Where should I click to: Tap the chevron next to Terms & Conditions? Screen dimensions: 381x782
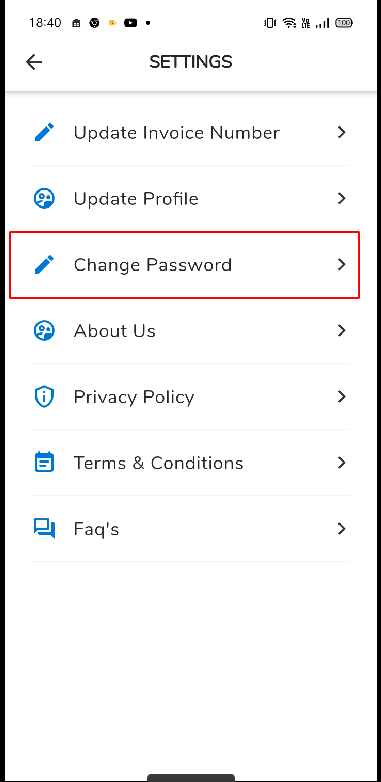click(342, 462)
